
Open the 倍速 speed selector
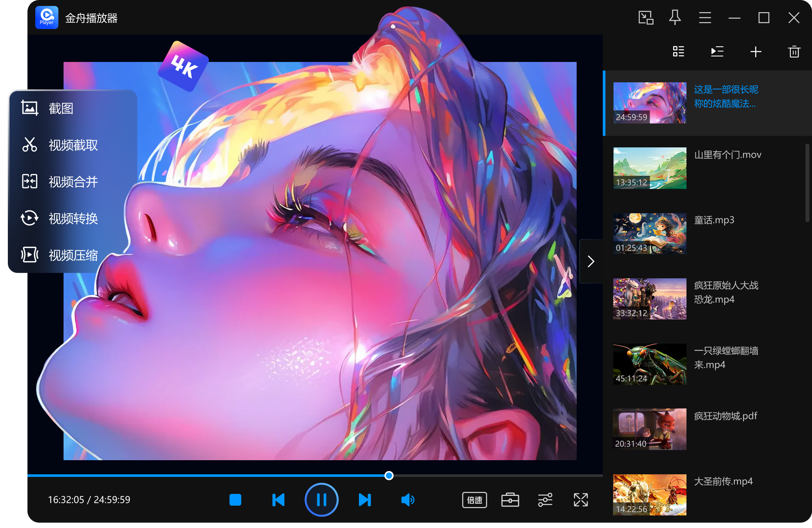click(x=475, y=500)
